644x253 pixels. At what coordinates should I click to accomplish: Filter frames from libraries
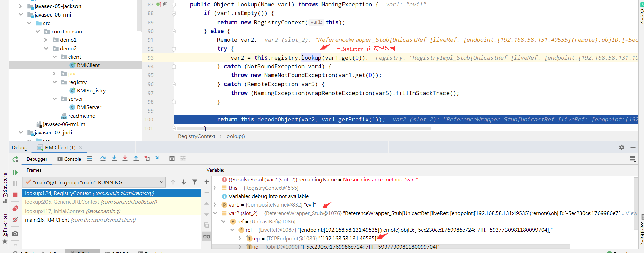[x=195, y=182]
